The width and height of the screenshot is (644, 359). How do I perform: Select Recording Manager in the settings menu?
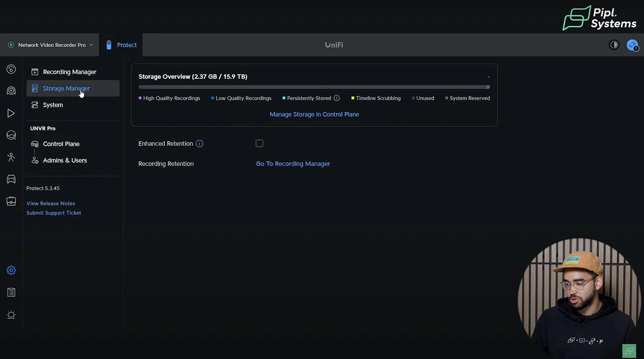coord(73,72)
